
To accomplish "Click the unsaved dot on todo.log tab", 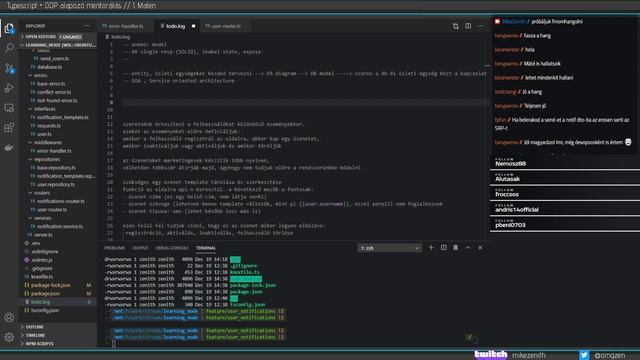I will tap(193, 26).
